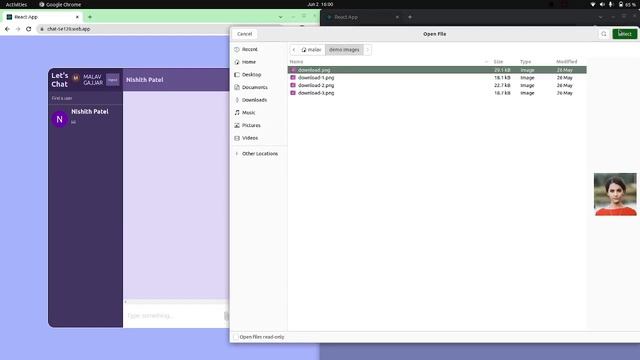Select file download-1.png
Screen dimensions: 640x360
[437, 78]
